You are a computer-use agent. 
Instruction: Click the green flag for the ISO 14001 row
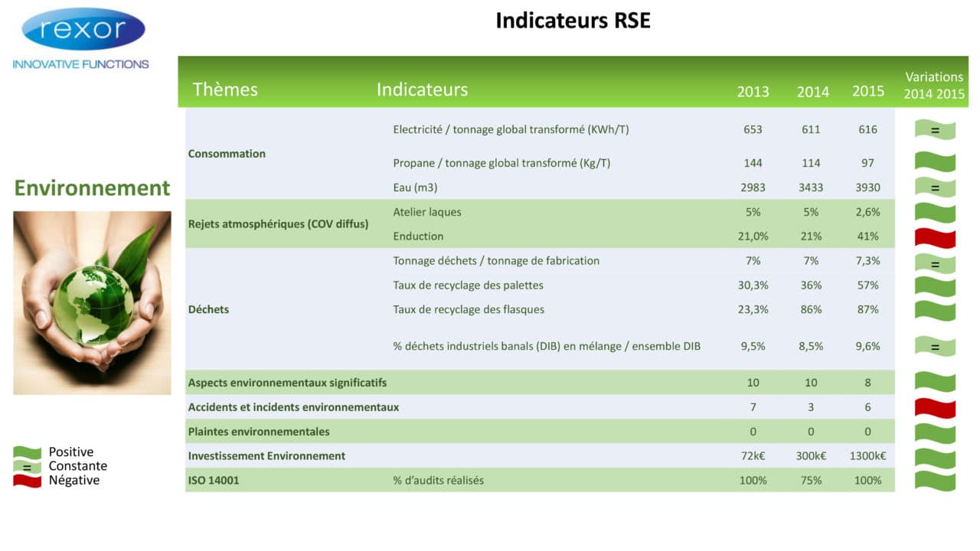[x=935, y=481]
